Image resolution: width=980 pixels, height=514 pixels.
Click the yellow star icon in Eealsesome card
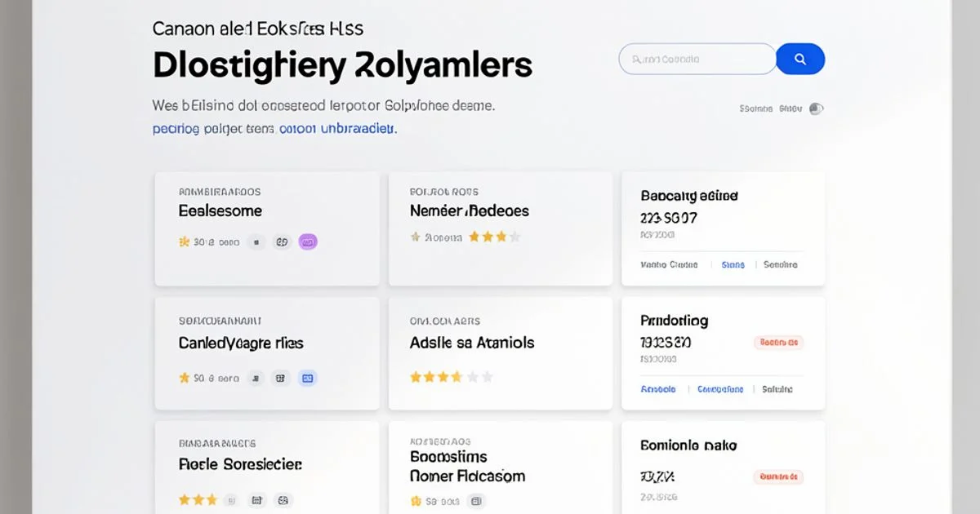pyautogui.click(x=184, y=241)
